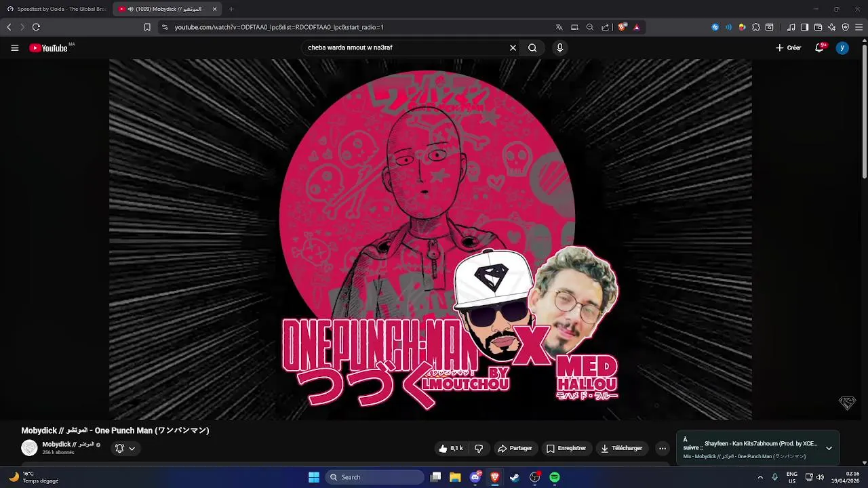
Task: Share the video via Partager
Action: click(515, 448)
